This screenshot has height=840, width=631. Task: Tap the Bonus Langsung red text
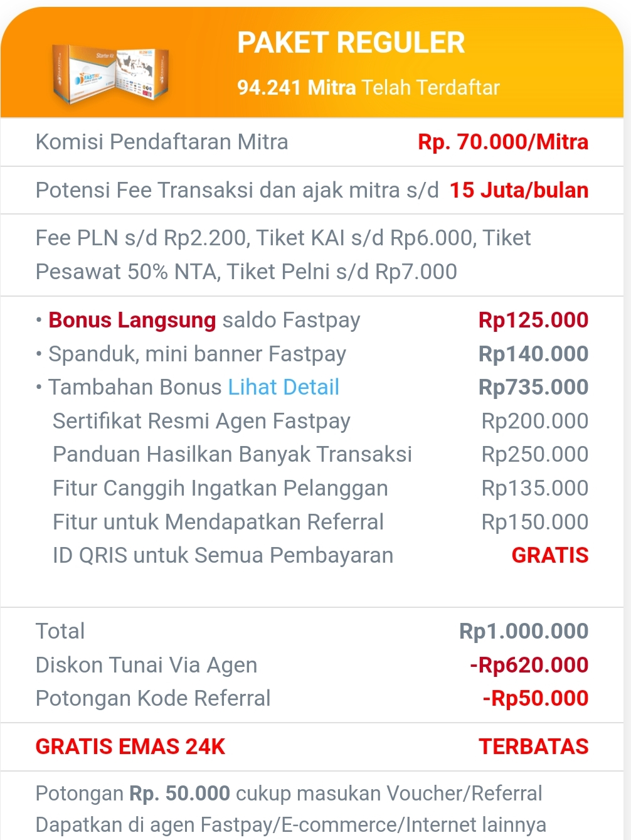(132, 320)
